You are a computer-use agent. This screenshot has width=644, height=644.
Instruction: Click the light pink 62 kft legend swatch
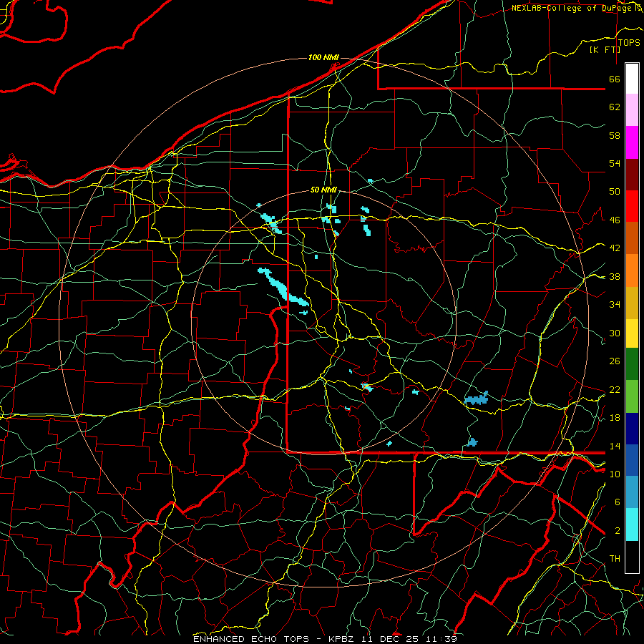[x=632, y=110]
